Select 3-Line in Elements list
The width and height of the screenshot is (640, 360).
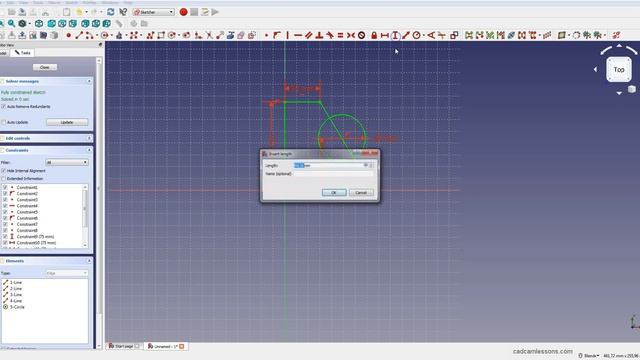tap(16, 295)
